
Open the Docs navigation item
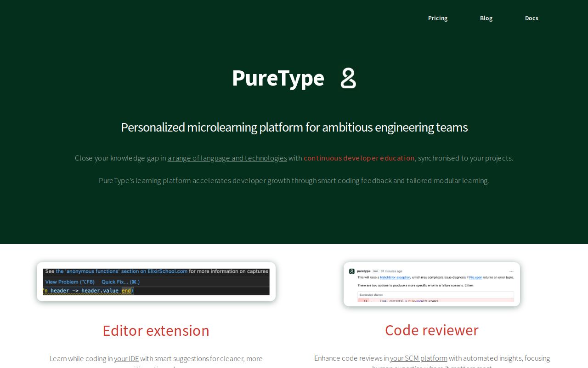click(x=531, y=18)
